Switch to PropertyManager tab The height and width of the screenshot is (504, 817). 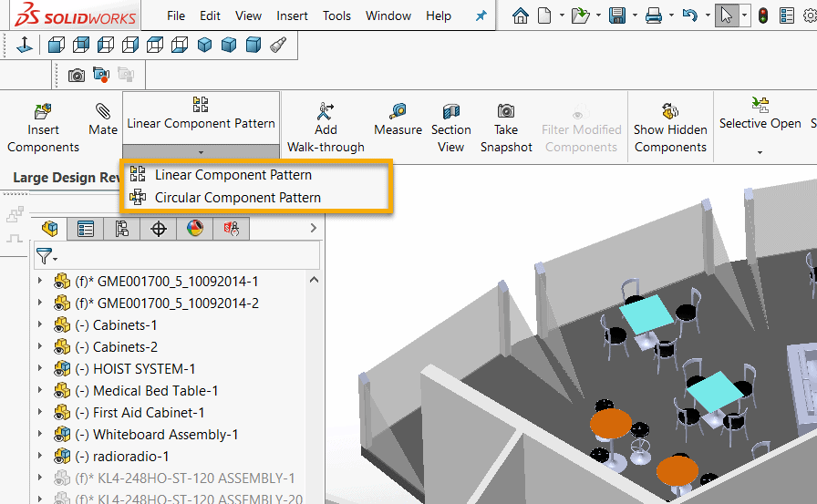point(86,229)
